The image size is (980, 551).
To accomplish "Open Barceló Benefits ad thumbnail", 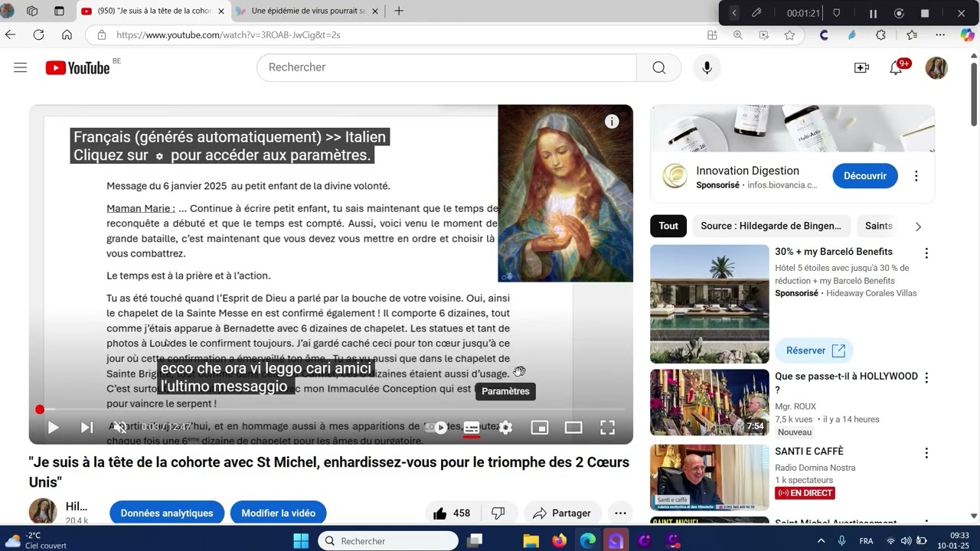I will 710,304.
